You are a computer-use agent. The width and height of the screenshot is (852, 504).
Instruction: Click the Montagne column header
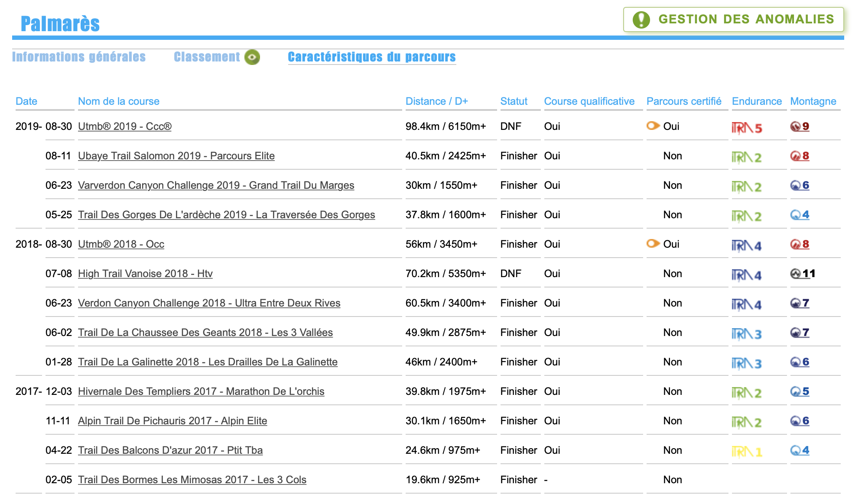click(x=813, y=101)
